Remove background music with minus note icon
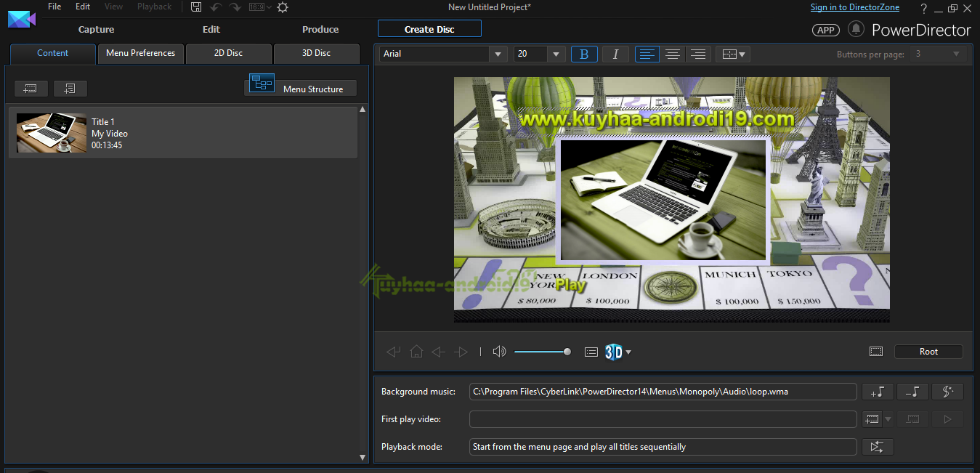Viewport: 980px width, 473px height. click(912, 392)
